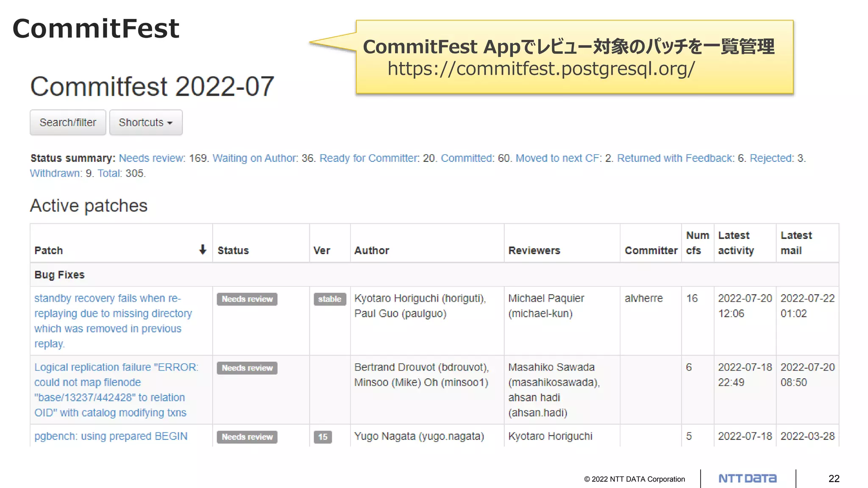Select the reviewer Masahiko Sawada text

pos(551,367)
